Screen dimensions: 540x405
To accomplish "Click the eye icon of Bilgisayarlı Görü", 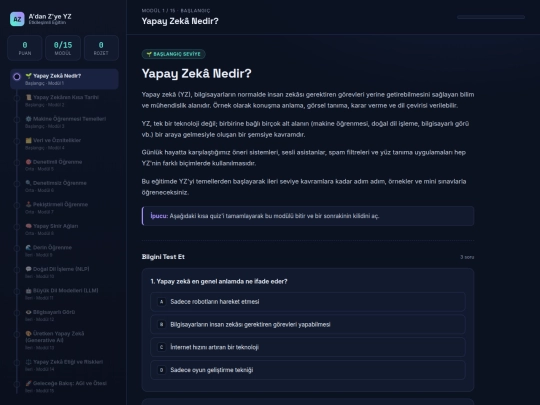I will pos(29,312).
